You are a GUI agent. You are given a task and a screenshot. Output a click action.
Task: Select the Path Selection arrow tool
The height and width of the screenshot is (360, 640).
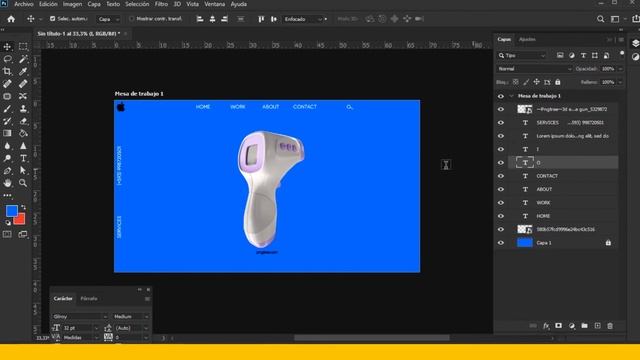coord(23,171)
